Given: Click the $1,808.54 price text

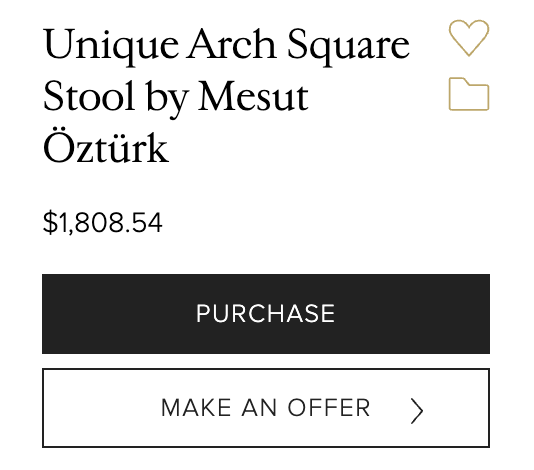Looking at the screenshot, I should (x=103, y=223).
